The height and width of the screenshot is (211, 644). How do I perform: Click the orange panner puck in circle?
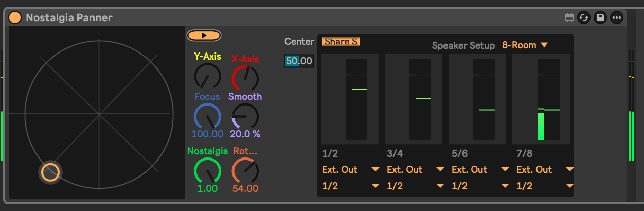[50, 172]
